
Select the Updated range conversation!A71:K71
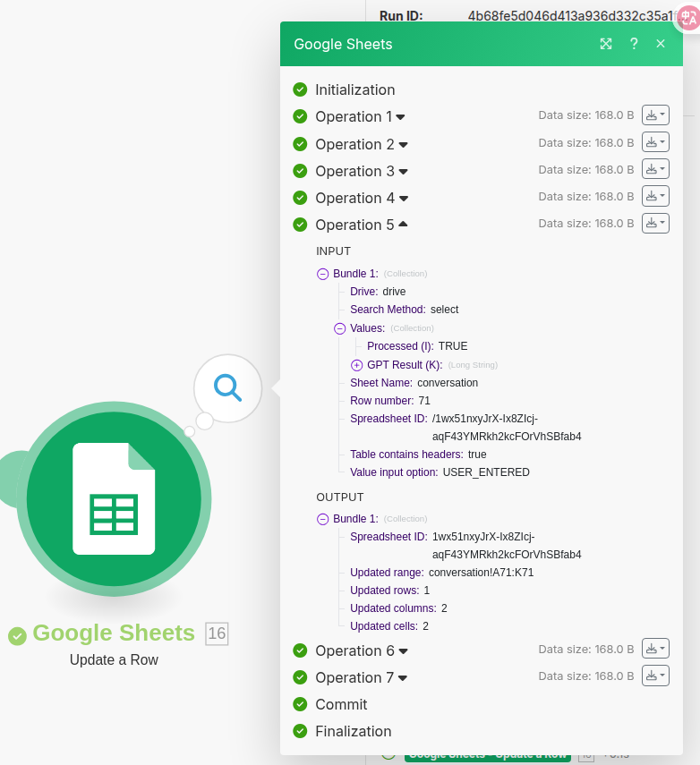(482, 573)
